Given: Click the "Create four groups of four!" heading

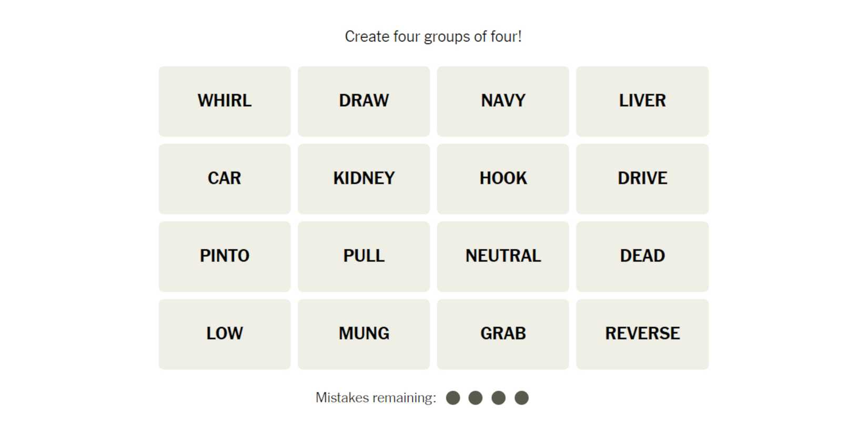Looking at the screenshot, I should coord(433,36).
